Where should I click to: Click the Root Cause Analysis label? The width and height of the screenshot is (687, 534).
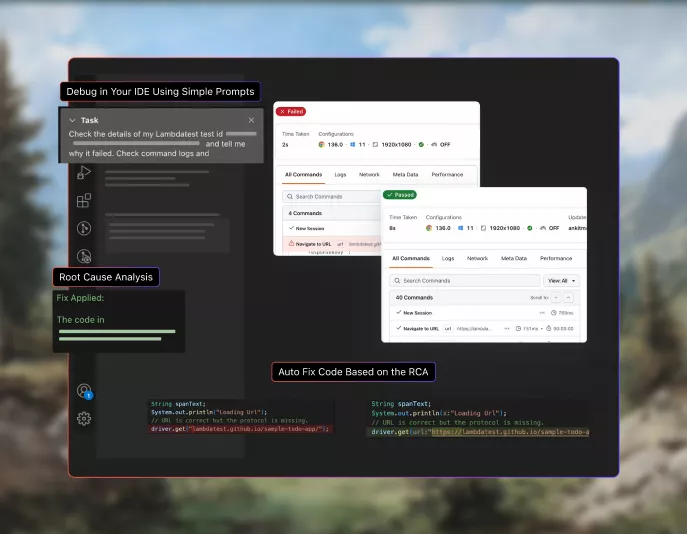(x=106, y=277)
